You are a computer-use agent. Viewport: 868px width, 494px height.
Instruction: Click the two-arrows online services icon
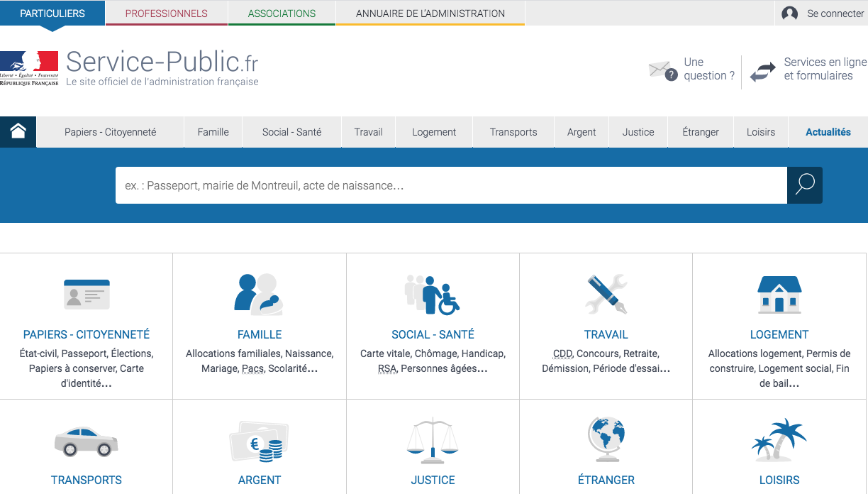pos(763,72)
